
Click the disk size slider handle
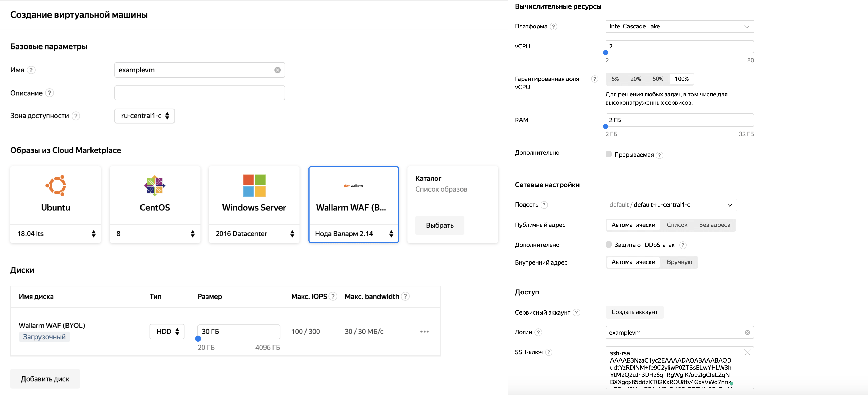click(x=198, y=339)
